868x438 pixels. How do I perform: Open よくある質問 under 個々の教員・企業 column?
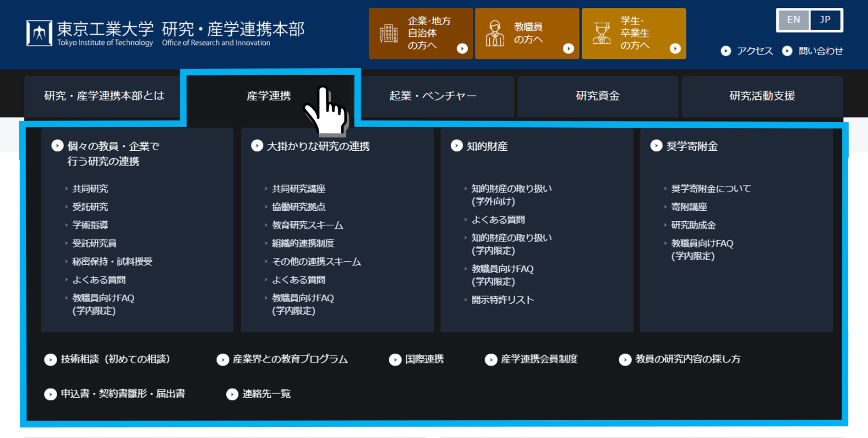point(99,280)
